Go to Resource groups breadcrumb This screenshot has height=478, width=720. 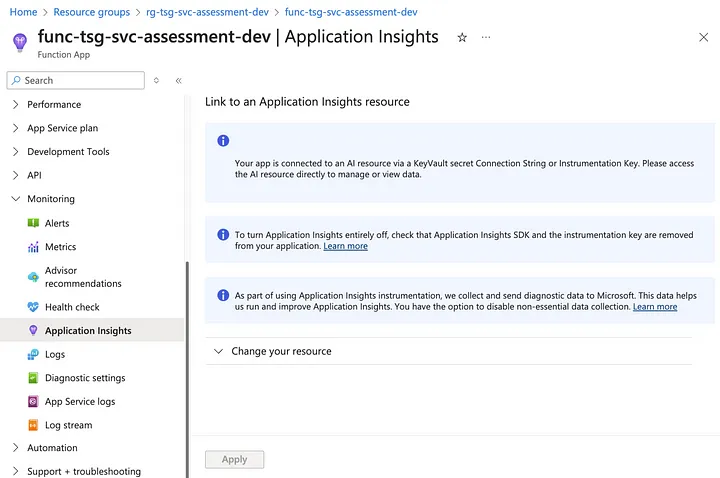pos(91,12)
